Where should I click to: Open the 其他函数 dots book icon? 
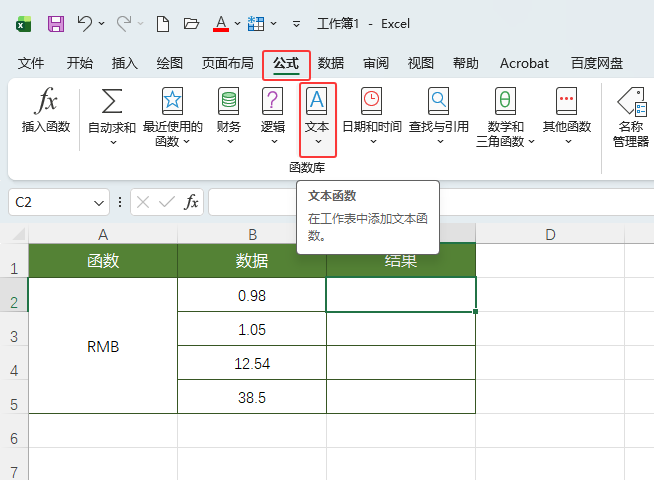(566, 101)
